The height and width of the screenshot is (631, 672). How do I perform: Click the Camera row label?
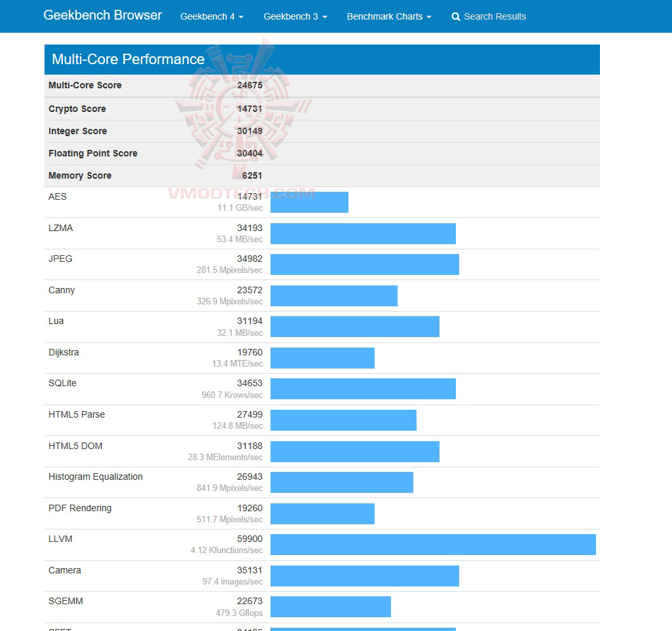(x=64, y=570)
